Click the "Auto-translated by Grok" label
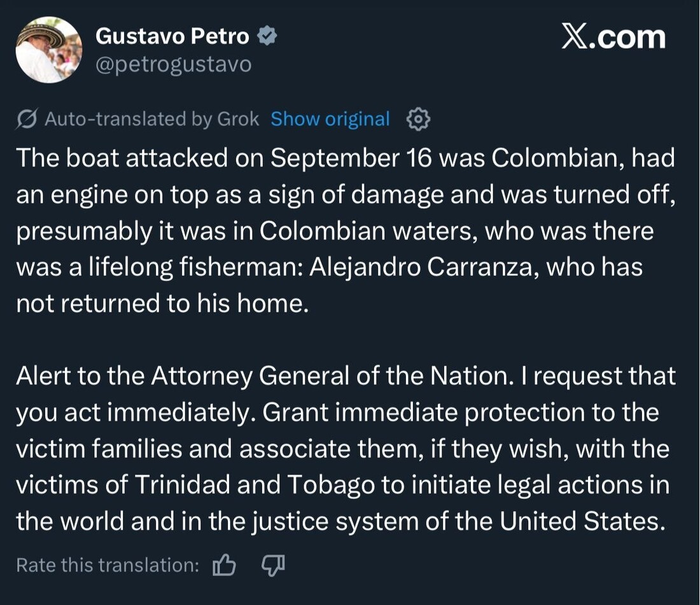The width and height of the screenshot is (700, 605). pyautogui.click(x=151, y=119)
